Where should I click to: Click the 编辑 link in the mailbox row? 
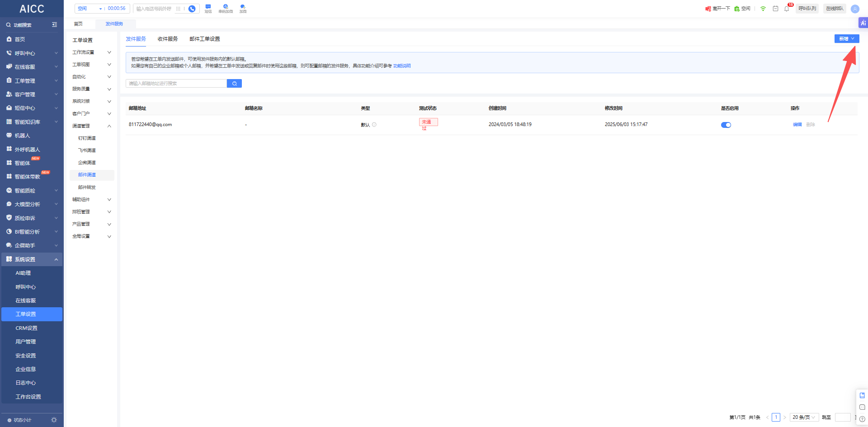pyautogui.click(x=797, y=125)
